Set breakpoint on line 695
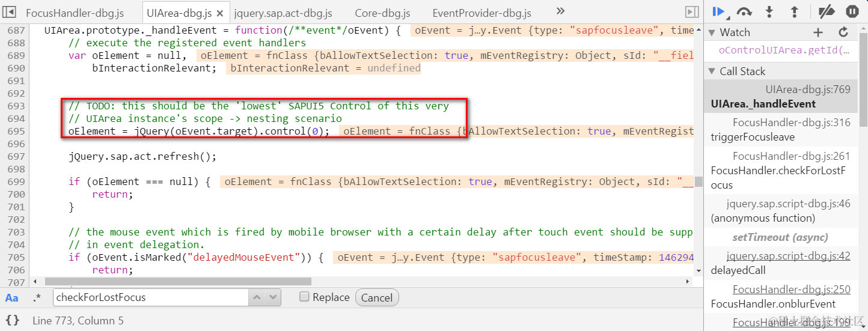The width and height of the screenshot is (868, 331). click(16, 131)
